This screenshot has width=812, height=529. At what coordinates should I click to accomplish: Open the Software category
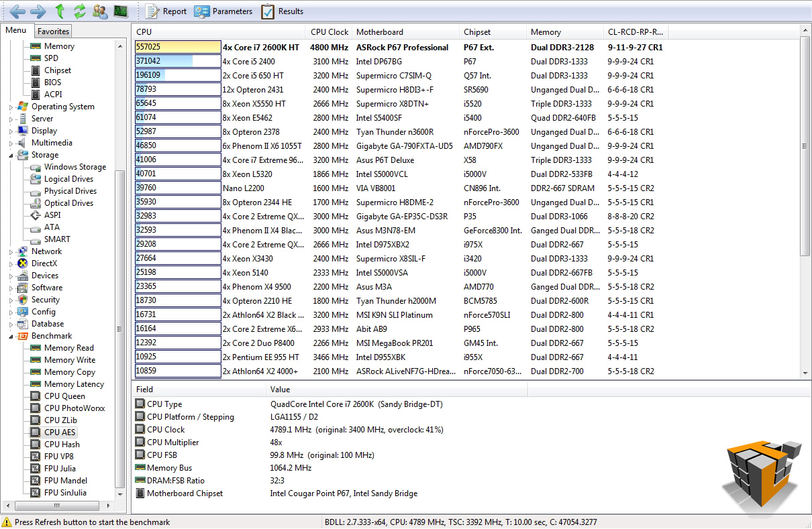coord(46,288)
